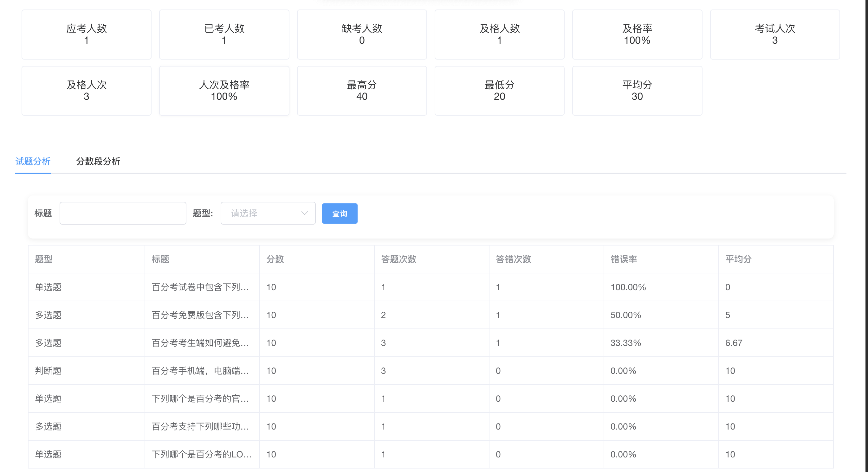Select the 试题分析 tab
The image size is (868, 472).
[x=32, y=162]
